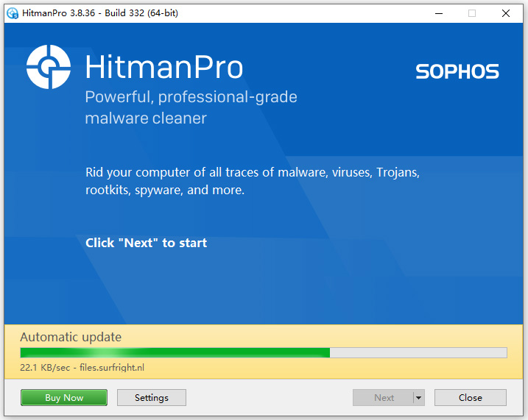Click the green Buy Now button
This screenshot has height=420, width=528.
pyautogui.click(x=64, y=397)
